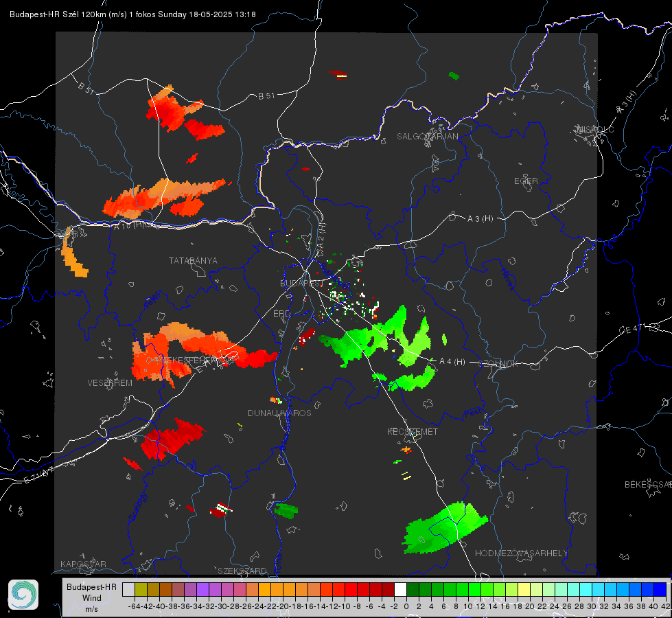
Task: Click the Somogy county label
Action: tap(137, 506)
